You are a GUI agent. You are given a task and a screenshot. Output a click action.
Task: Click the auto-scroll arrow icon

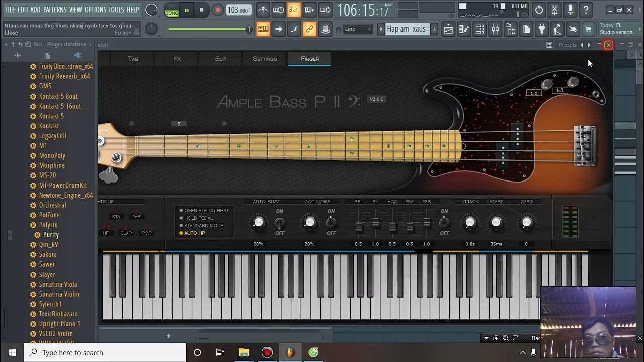click(x=278, y=29)
